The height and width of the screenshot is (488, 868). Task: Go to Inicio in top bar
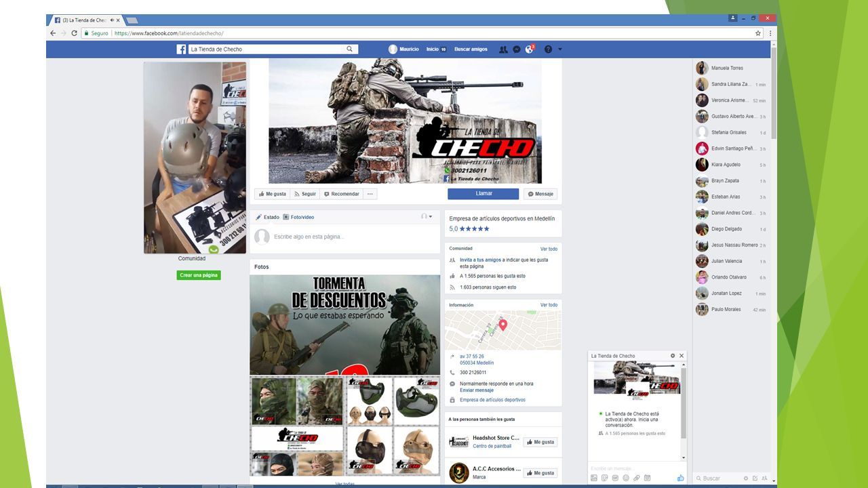pos(436,49)
